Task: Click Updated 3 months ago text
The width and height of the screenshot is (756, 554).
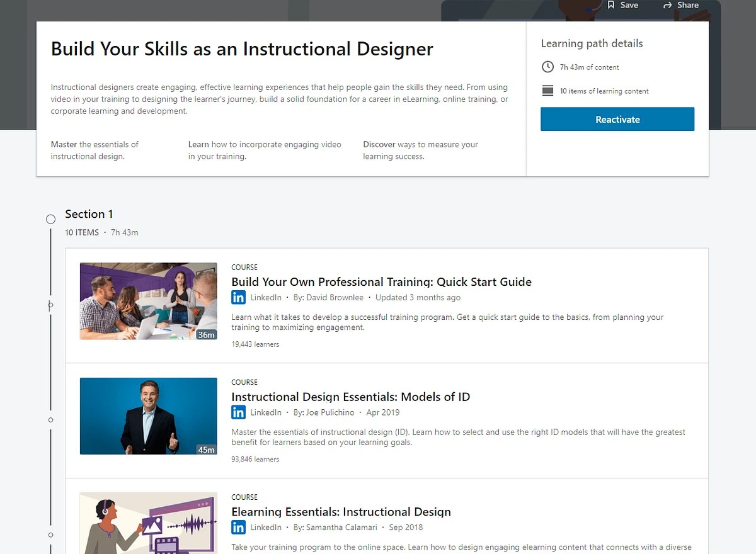Action: pos(418,297)
